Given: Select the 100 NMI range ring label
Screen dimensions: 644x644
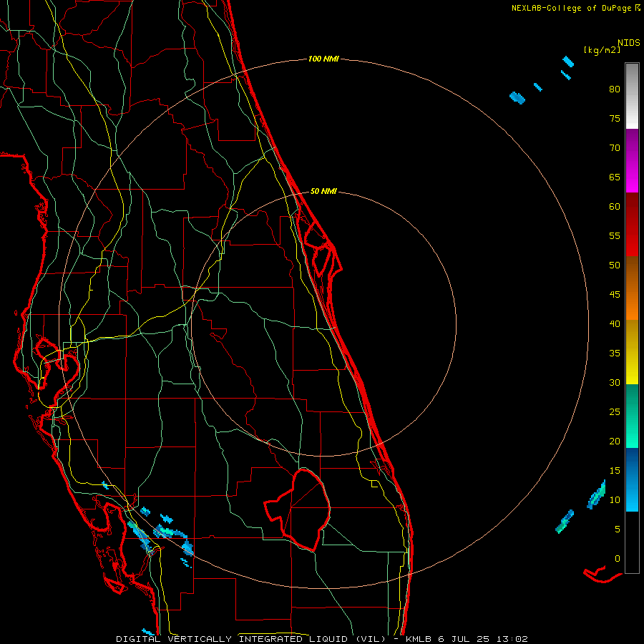Looking at the screenshot, I should click(x=323, y=59).
